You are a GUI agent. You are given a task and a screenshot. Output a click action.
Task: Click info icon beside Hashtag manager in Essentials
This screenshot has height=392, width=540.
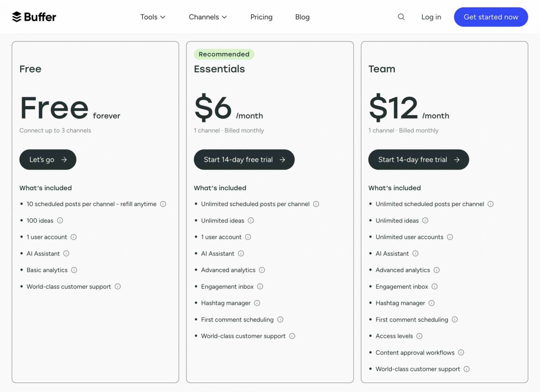pos(257,303)
